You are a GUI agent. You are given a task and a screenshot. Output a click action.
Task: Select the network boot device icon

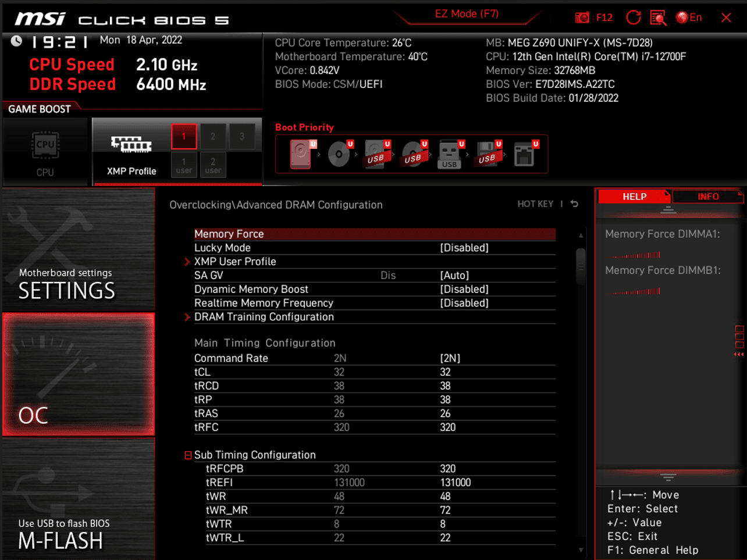point(524,154)
